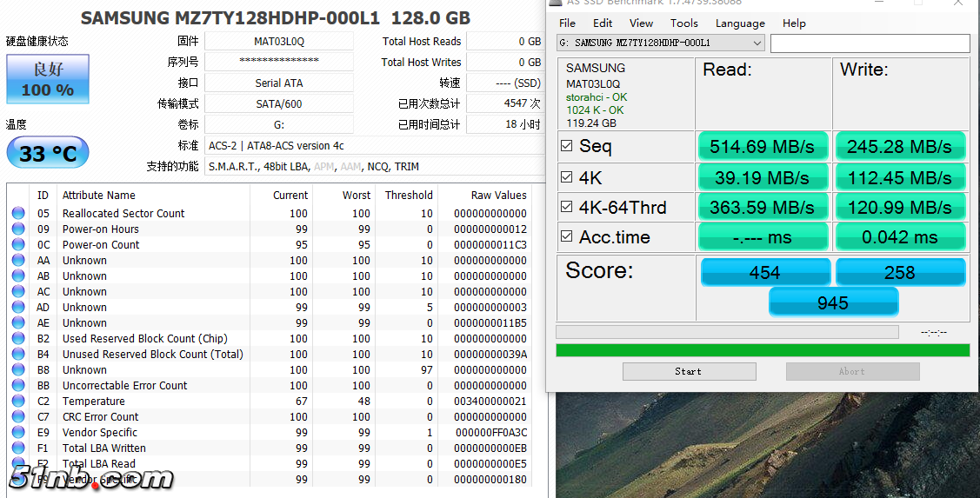Click the 4K write result 112.45 MB/s
The width and height of the screenshot is (980, 498).
coord(900,177)
